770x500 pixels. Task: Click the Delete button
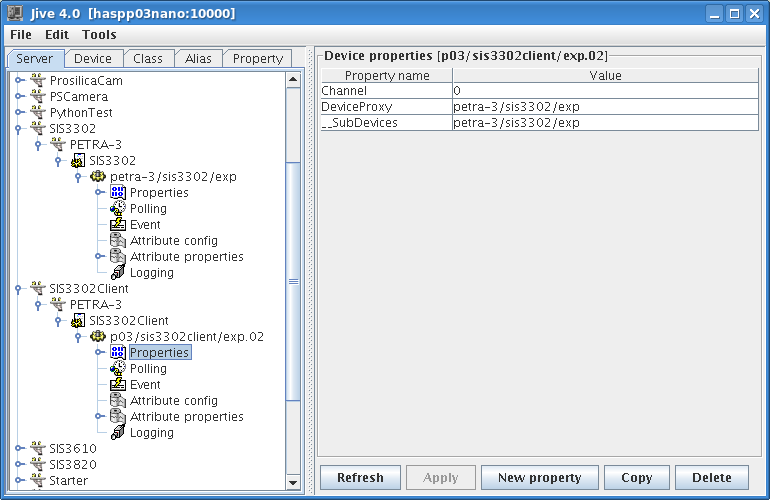712,477
